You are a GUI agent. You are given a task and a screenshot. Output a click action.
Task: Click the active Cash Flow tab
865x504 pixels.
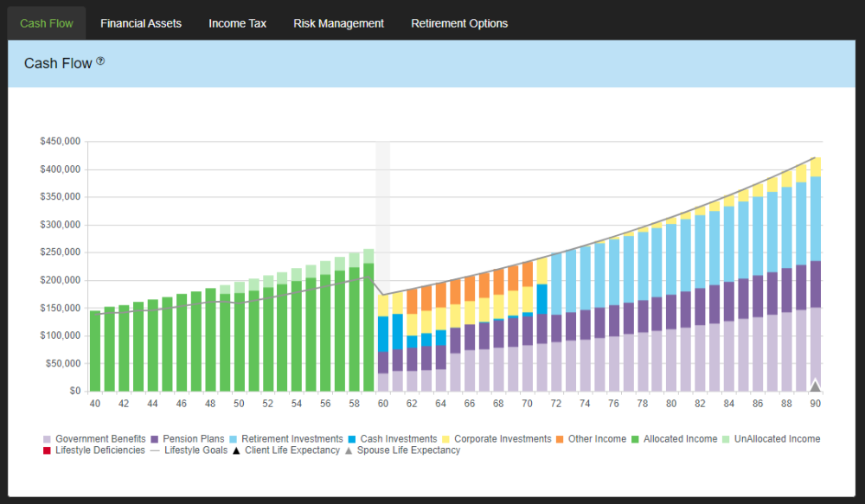(x=46, y=23)
